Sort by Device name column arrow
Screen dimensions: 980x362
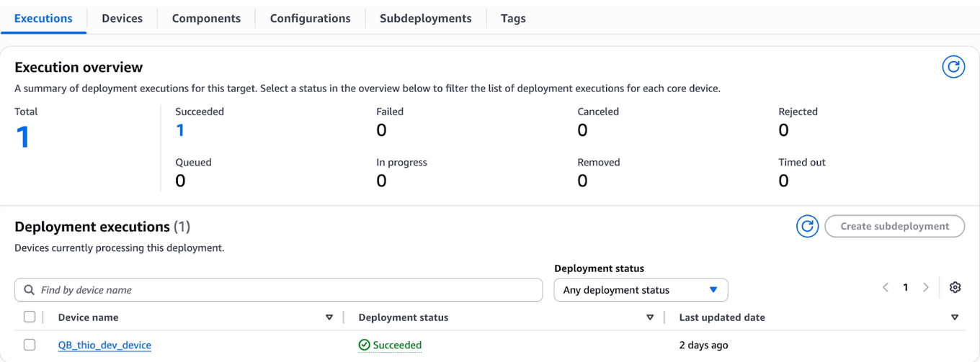pos(329,317)
